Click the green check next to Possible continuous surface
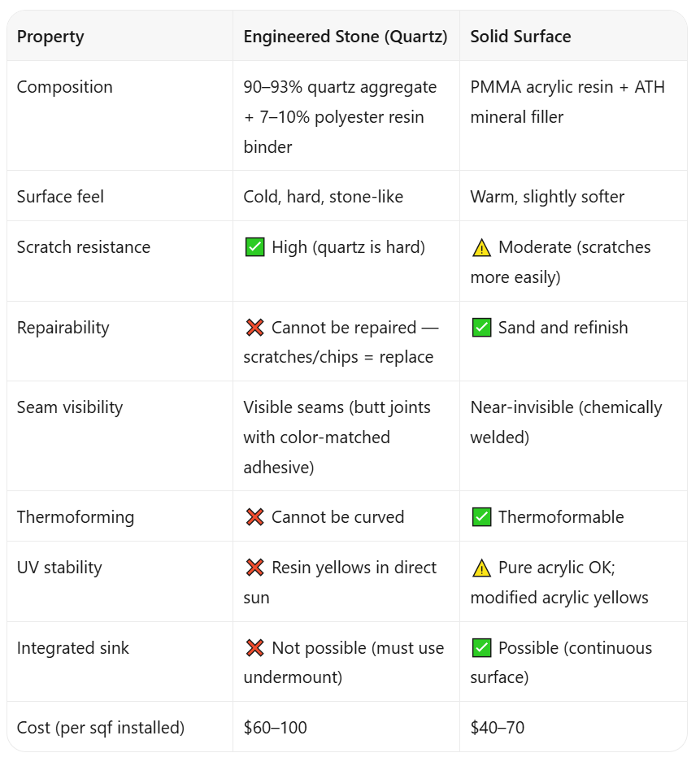This screenshot has height=766, width=700. (481, 648)
